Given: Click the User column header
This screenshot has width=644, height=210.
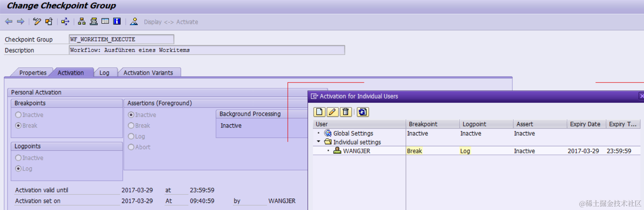Looking at the screenshot, I should 359,124.
